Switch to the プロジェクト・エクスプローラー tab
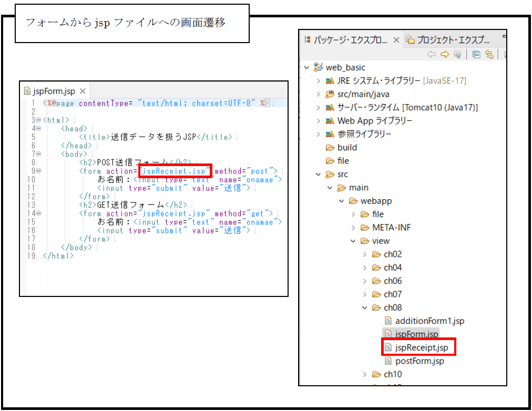The width and height of the screenshot is (532, 411). pos(448,40)
